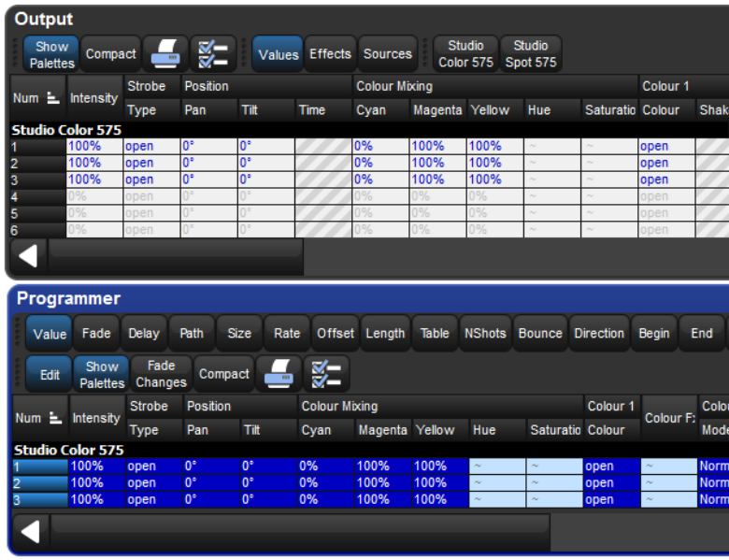Click Cyan column header in Output

click(380, 110)
